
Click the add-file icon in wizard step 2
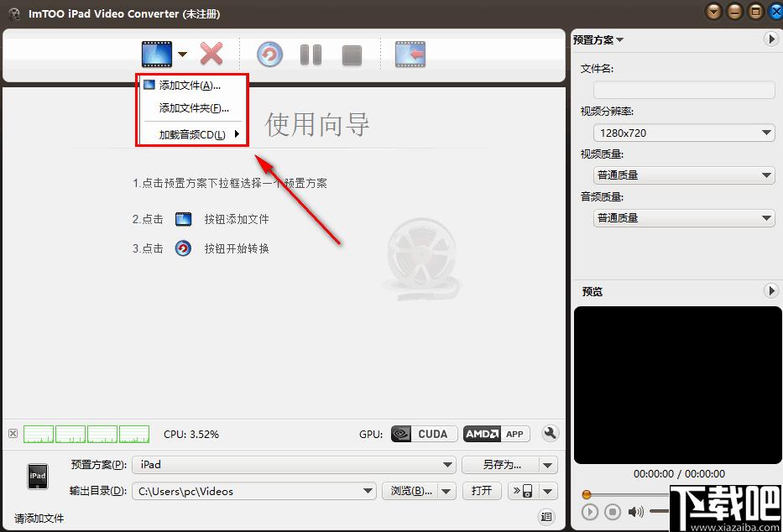(183, 219)
